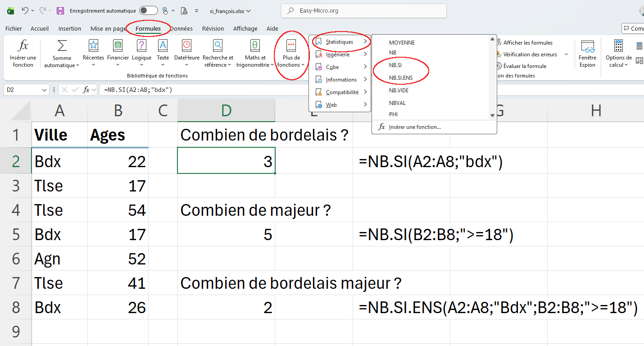The image size is (644, 346).
Task: Click the DateHeure functions icon
Action: [x=186, y=53]
